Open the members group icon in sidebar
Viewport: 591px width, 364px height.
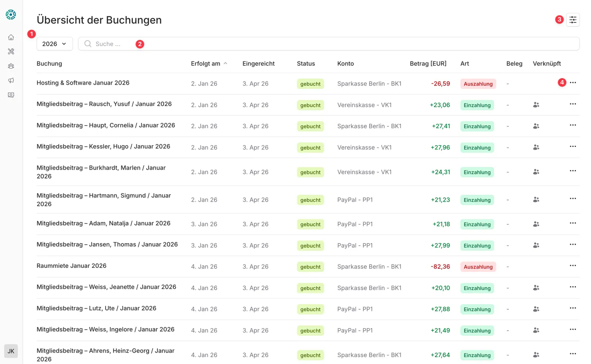tap(11, 66)
